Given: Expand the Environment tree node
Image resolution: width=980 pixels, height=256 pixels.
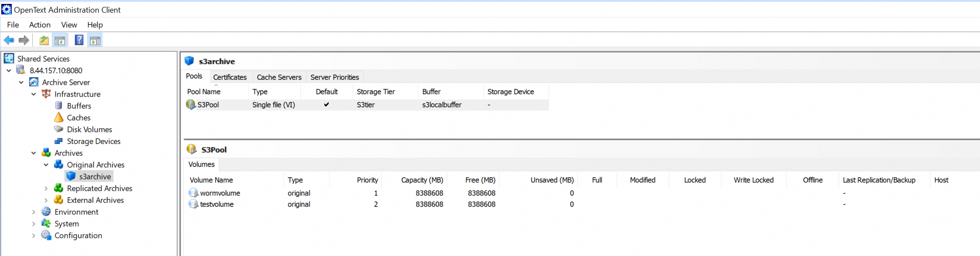Looking at the screenshot, I should click(34, 212).
